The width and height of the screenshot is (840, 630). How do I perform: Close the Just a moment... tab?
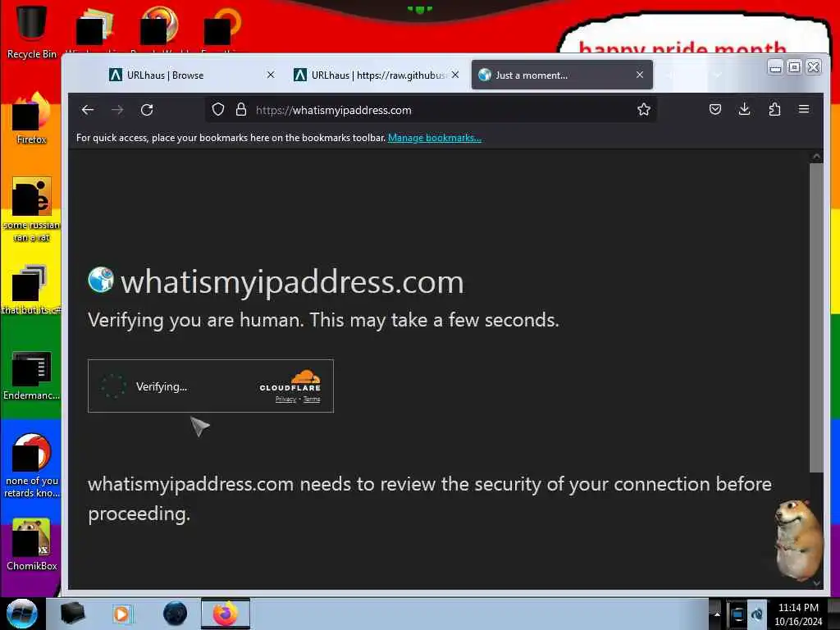[640, 75]
